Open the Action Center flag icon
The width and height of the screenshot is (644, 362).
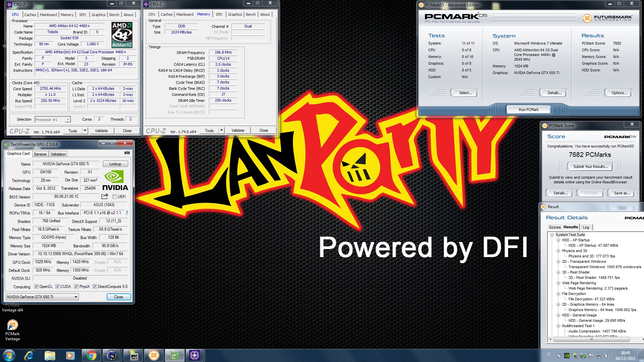pyautogui.click(x=591, y=356)
